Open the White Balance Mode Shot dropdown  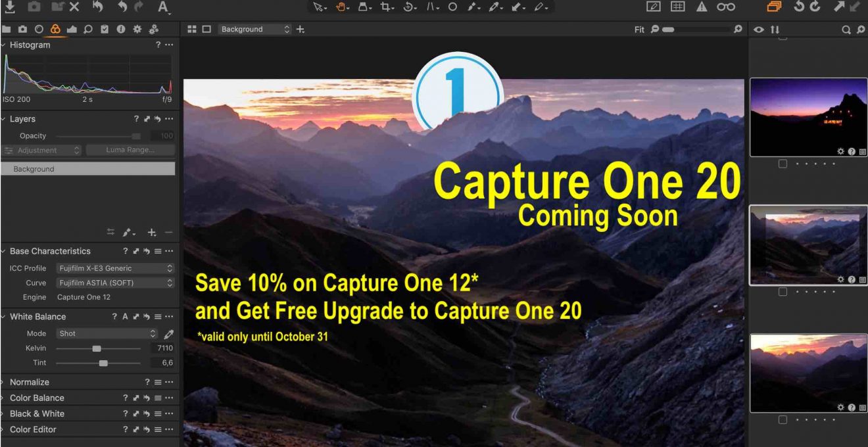tap(107, 334)
